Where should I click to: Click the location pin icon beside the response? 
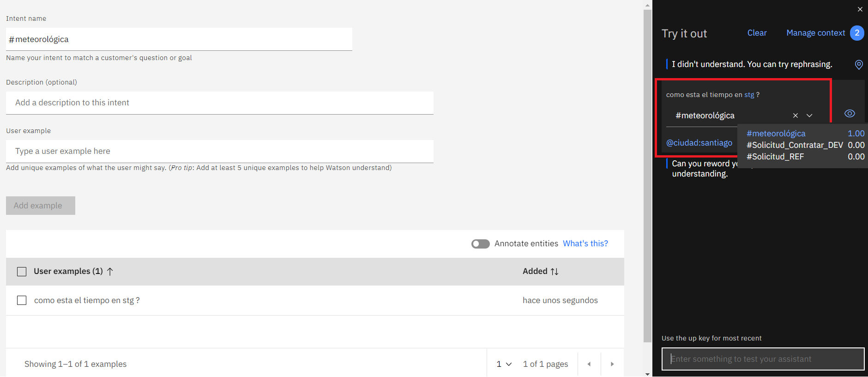[x=859, y=65]
